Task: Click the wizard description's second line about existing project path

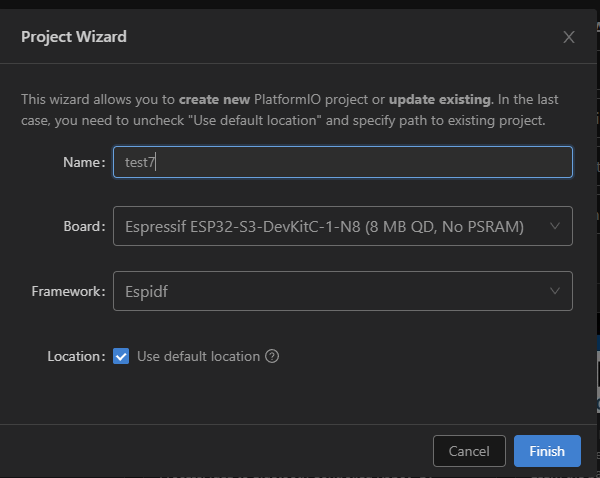Action: point(283,121)
